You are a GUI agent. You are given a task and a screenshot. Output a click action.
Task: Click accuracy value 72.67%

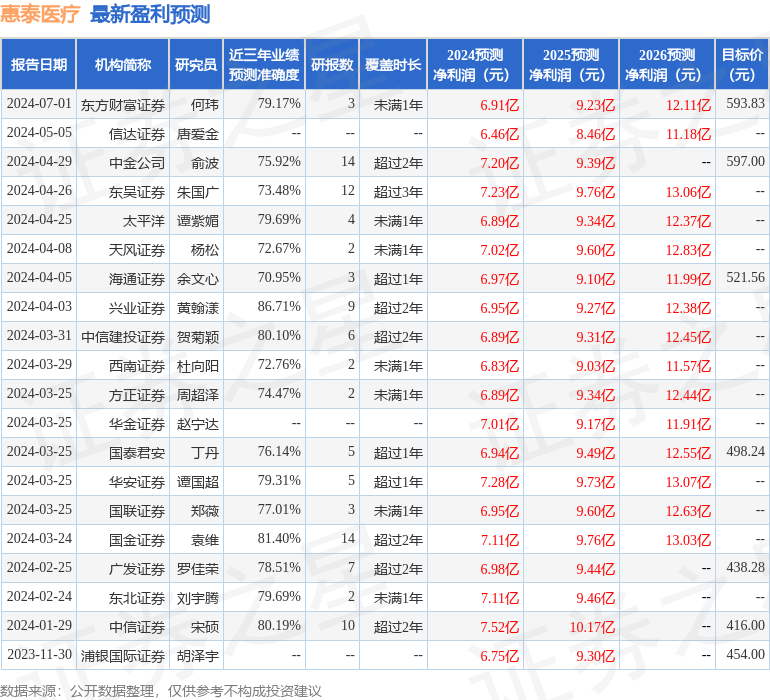coord(279,249)
